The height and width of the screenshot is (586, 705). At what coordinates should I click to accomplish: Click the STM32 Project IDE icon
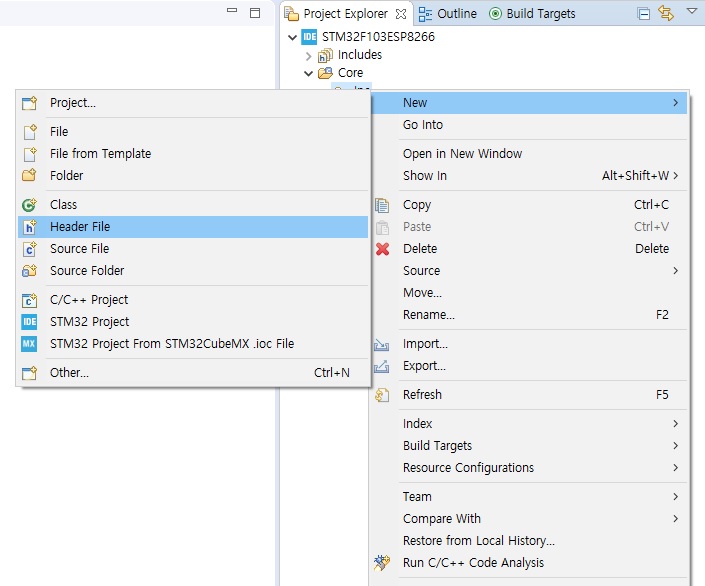point(29,322)
